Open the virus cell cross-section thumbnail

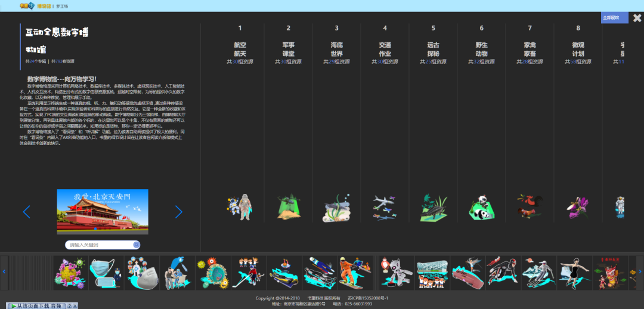(x=213, y=273)
